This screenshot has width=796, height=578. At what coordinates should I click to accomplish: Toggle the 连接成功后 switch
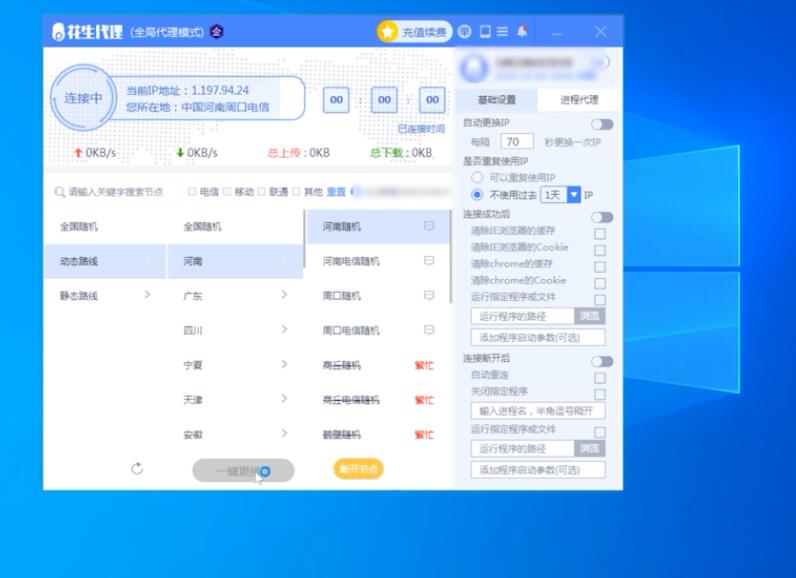602,217
